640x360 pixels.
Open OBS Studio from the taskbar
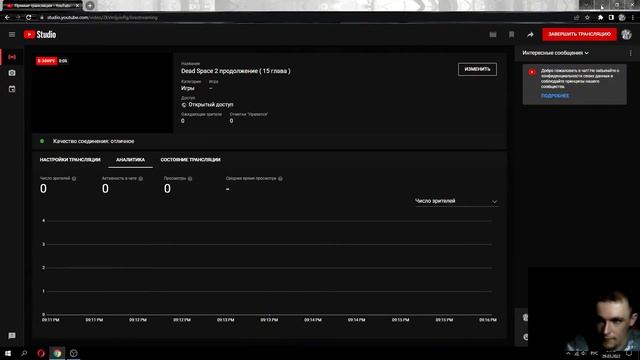[73, 353]
